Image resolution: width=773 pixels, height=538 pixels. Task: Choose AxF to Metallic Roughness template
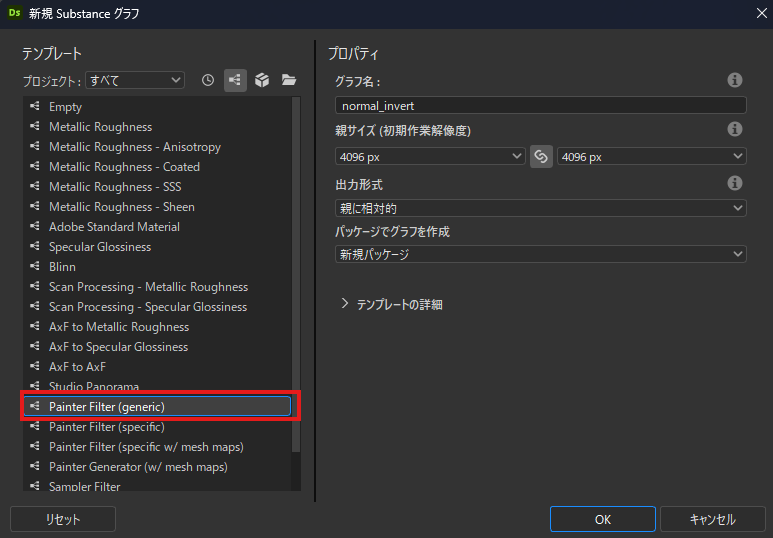click(x=157, y=326)
